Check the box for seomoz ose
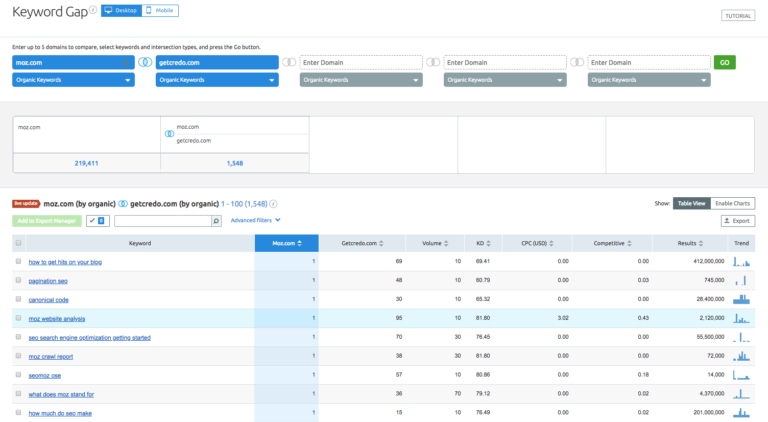Viewport: 768px width, 422px height. coord(19,375)
